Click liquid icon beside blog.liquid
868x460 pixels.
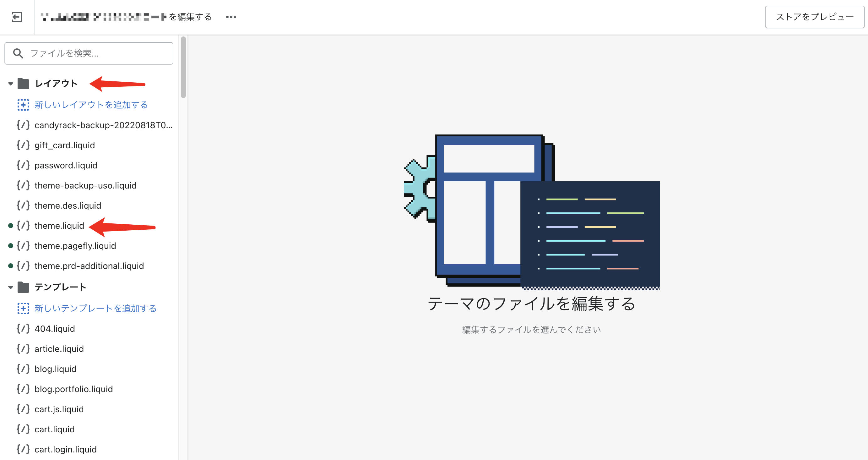click(x=23, y=369)
